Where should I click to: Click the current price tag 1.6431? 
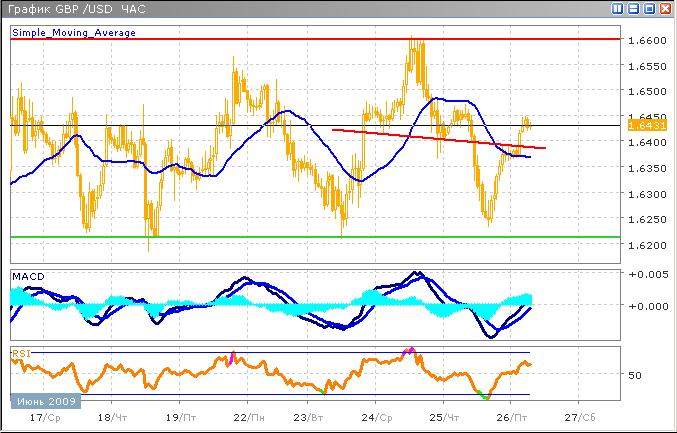641,125
